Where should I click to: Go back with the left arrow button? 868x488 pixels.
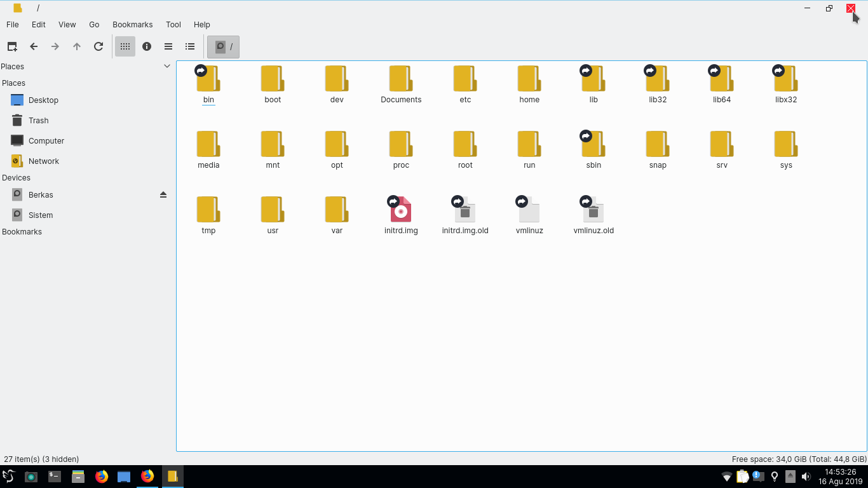click(34, 46)
